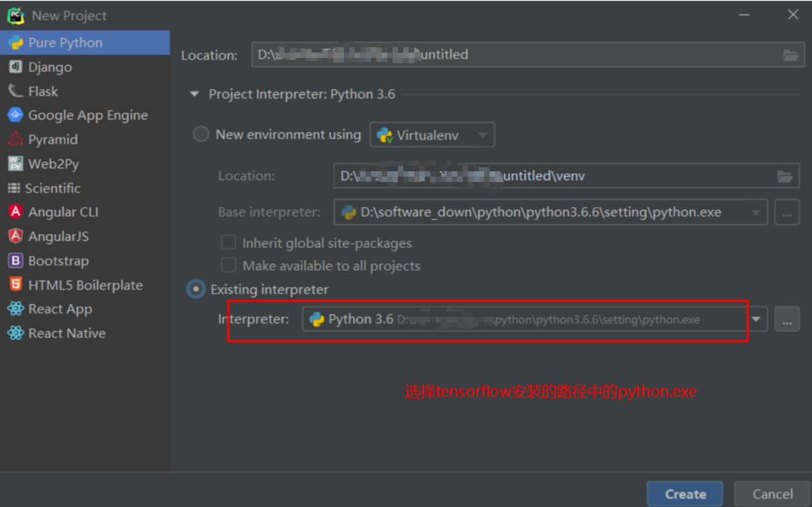Select the Pure Python project icon
The image size is (812, 507).
(16, 42)
